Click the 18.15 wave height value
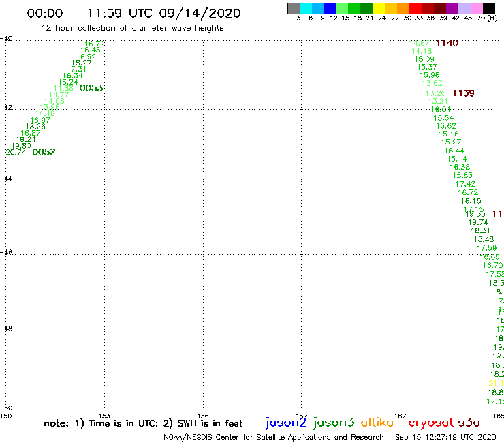The width and height of the screenshot is (504, 443). pos(471,201)
